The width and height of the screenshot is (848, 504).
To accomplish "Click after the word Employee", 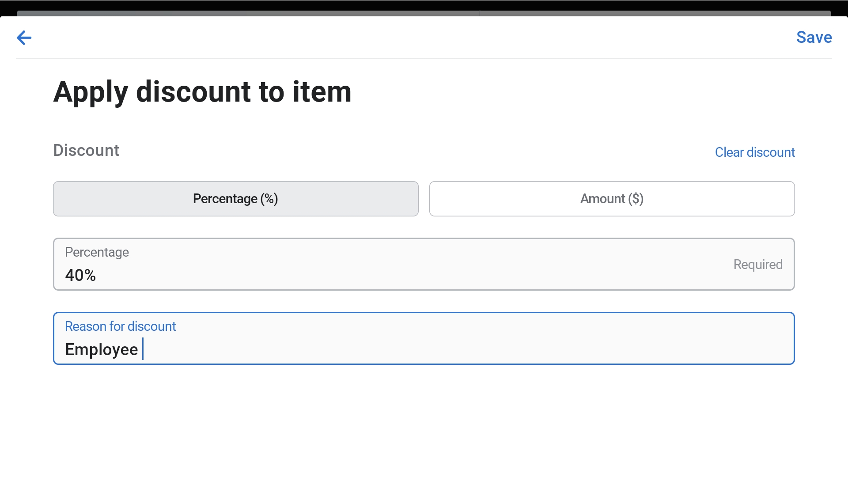I will 144,349.
